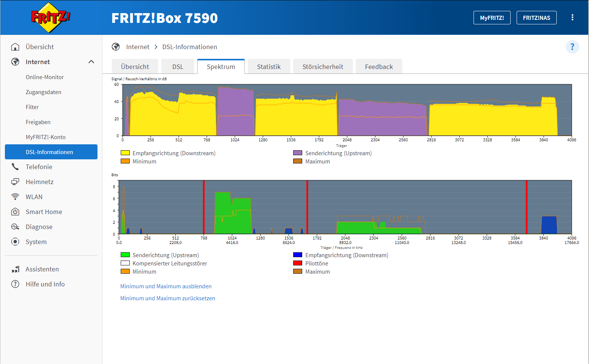Image resolution: width=589 pixels, height=364 pixels.
Task: Click the Smart Home icon
Action: 15,212
